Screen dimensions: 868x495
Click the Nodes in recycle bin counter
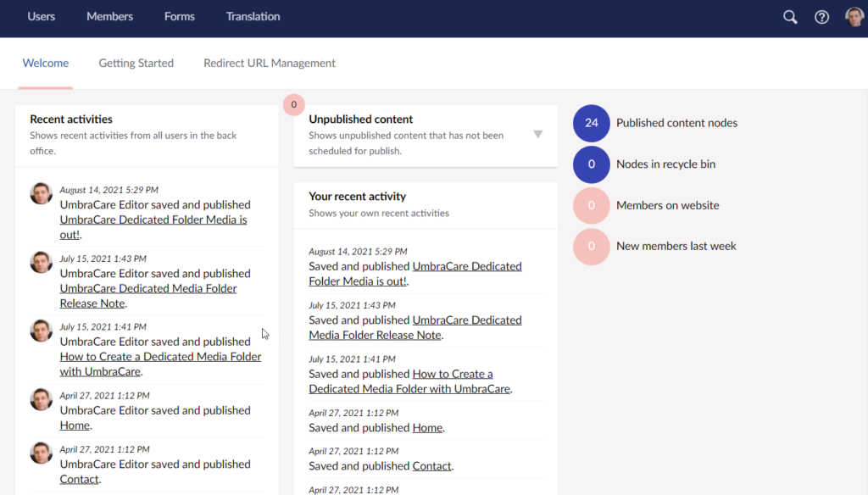tap(591, 164)
